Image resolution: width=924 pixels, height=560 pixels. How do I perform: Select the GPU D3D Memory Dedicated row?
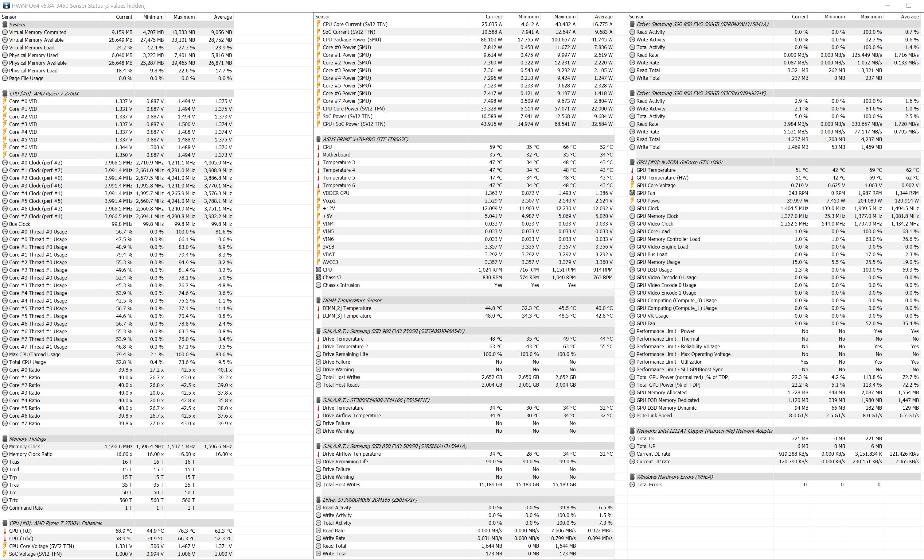click(775, 400)
